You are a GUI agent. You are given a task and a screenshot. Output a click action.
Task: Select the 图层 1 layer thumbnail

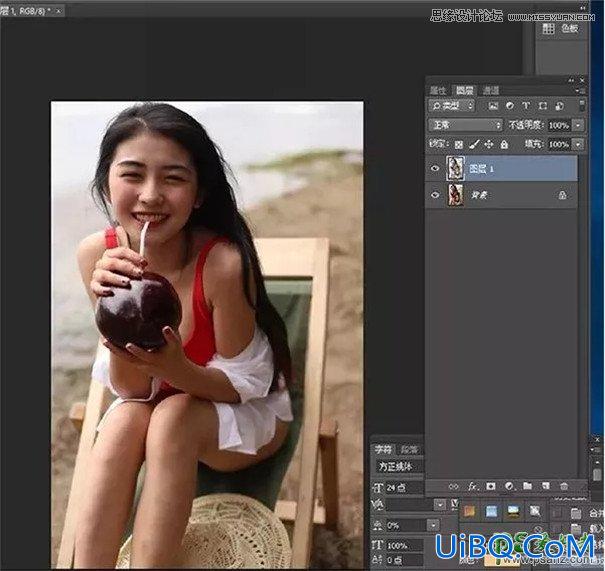(x=455, y=168)
